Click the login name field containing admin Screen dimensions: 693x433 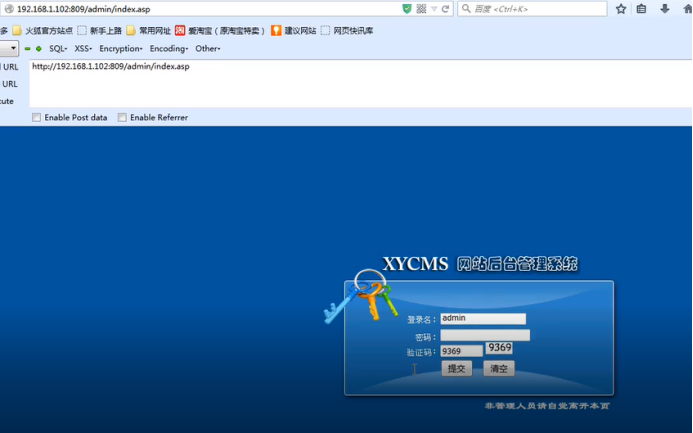(x=483, y=319)
